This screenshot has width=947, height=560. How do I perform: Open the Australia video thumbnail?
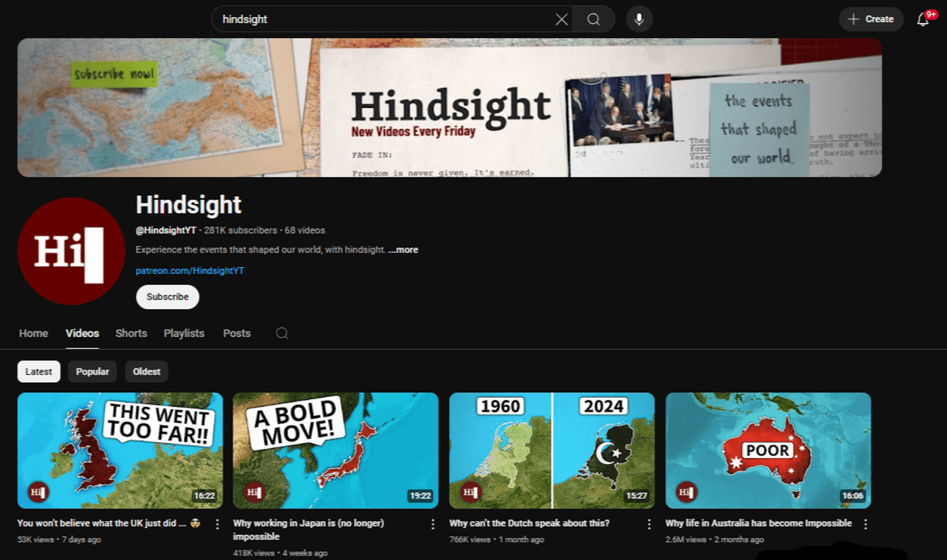768,450
